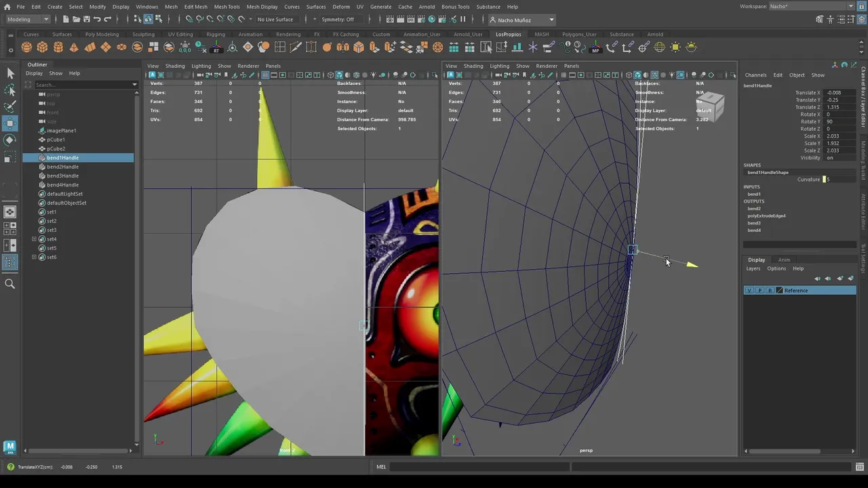Screen dimensions: 868x488
Task: Expand the set6 node in Outliner
Action: click(x=34, y=258)
